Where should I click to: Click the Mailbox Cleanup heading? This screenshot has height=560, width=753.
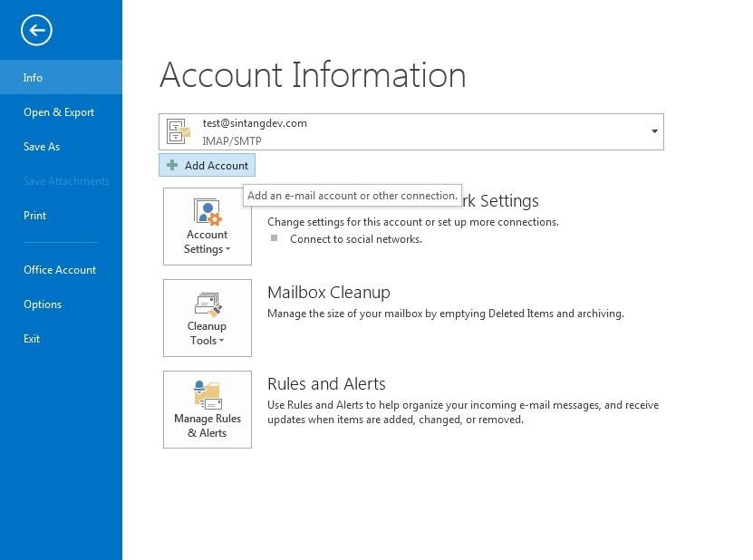point(329,292)
